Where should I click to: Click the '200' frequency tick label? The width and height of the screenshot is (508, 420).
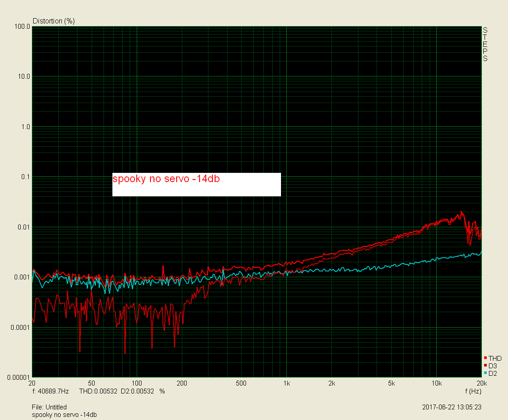click(182, 383)
